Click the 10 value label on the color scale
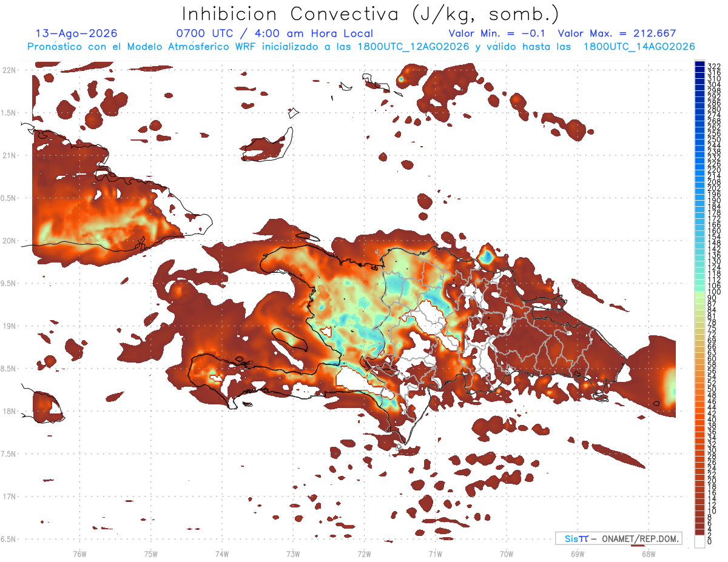The image size is (728, 562). pos(712,511)
